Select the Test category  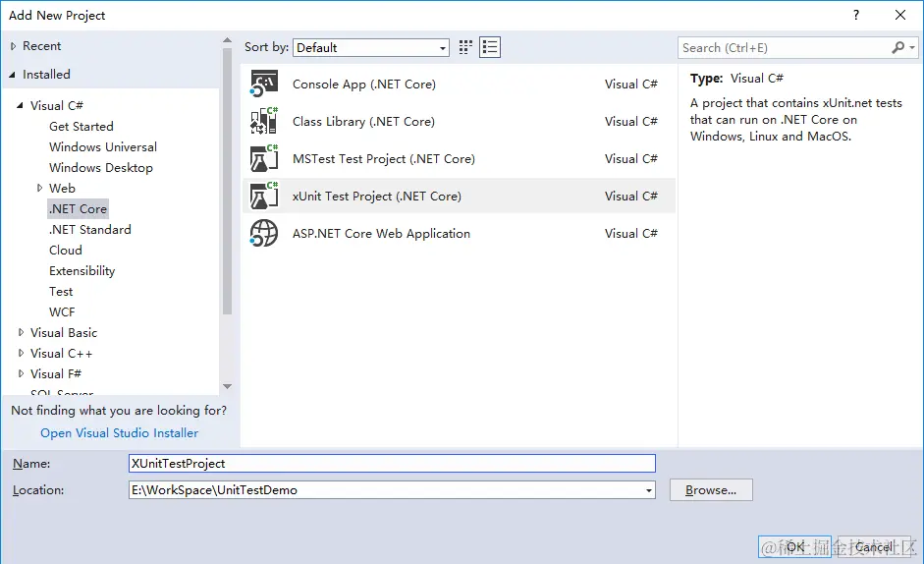[61, 292]
